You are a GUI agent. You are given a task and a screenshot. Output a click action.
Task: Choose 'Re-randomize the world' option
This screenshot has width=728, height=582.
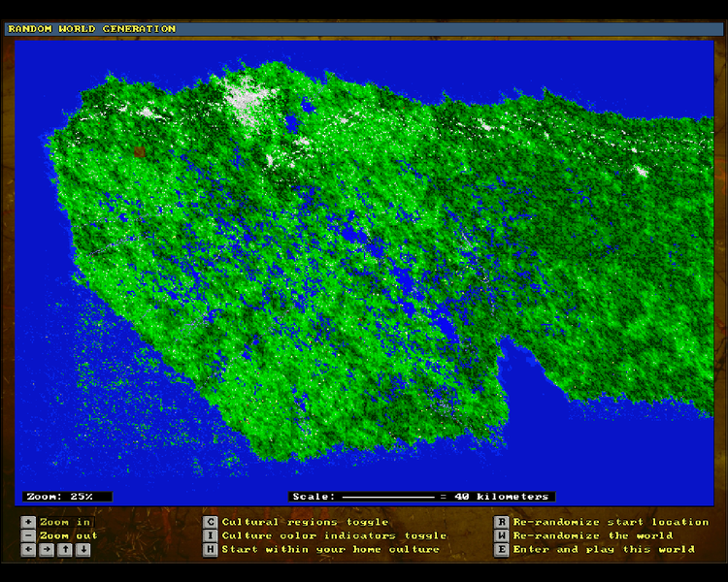592,535
